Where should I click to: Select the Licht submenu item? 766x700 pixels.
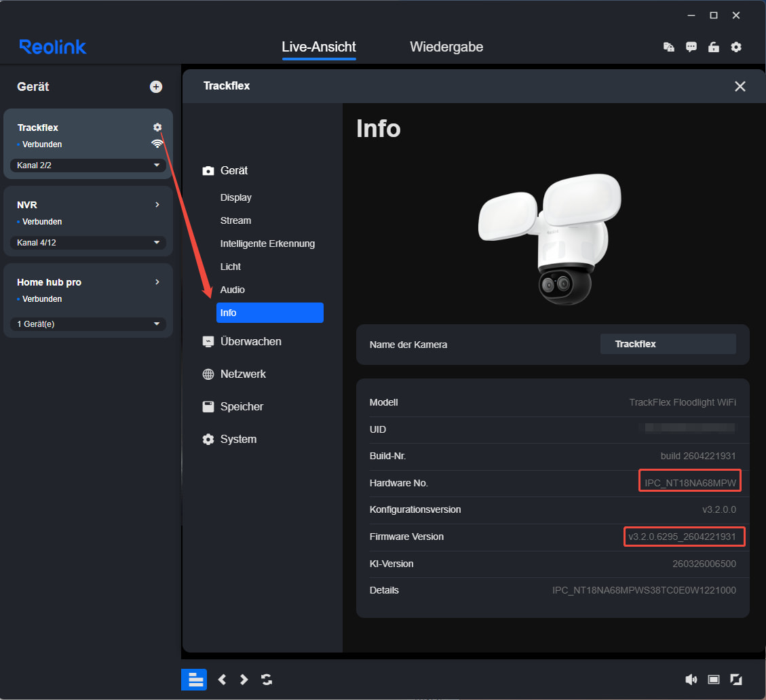(x=230, y=267)
